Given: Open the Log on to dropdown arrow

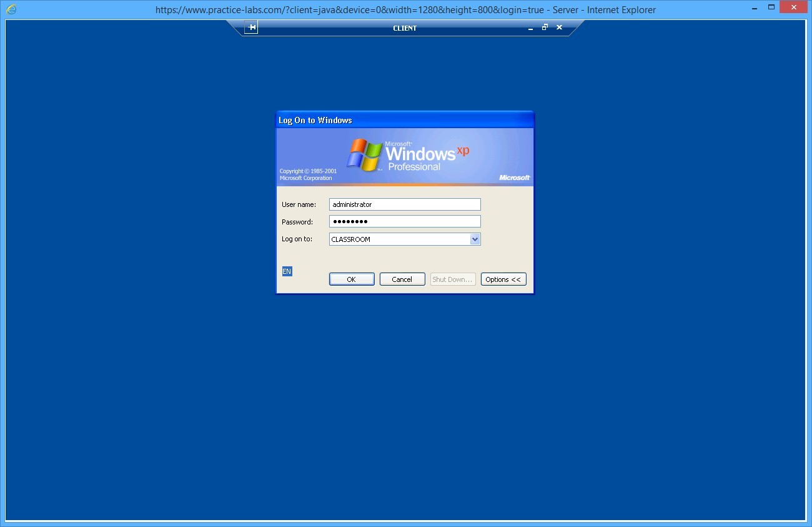Looking at the screenshot, I should (475, 239).
